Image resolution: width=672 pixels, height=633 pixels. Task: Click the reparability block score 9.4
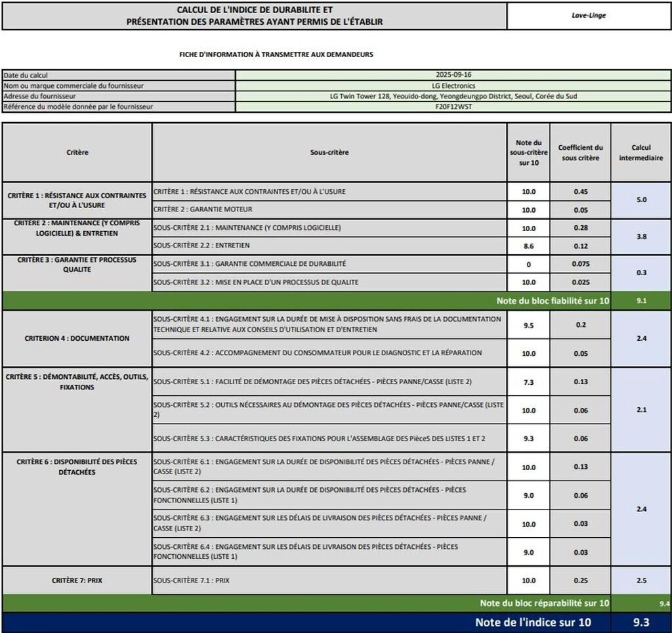pos(663,603)
